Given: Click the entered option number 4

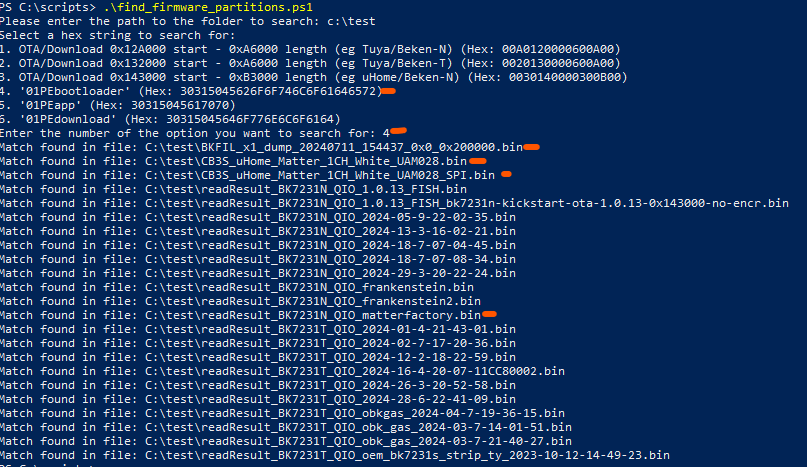Looking at the screenshot, I should (x=386, y=133).
